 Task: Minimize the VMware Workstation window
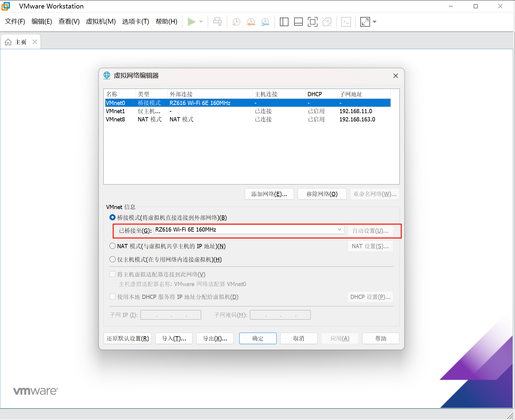coord(451,6)
